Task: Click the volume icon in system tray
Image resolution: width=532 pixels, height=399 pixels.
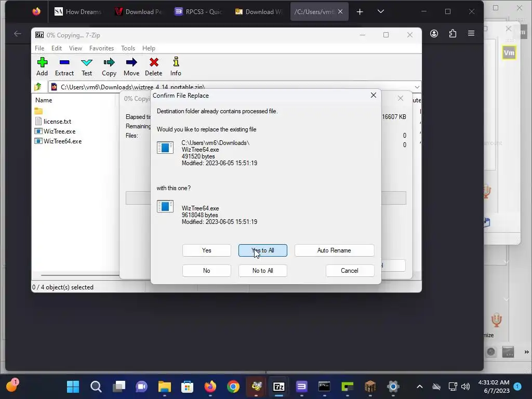Action: point(465,387)
